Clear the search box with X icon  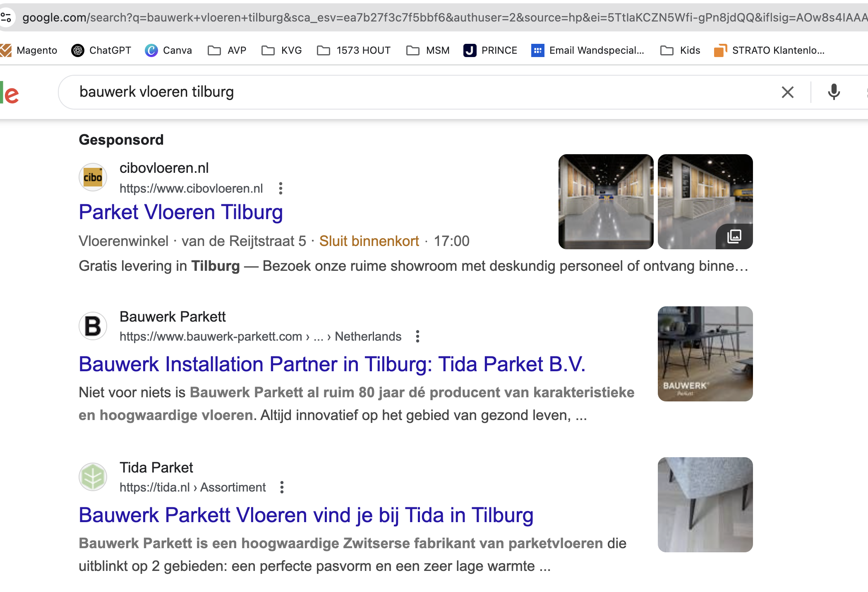tap(787, 92)
